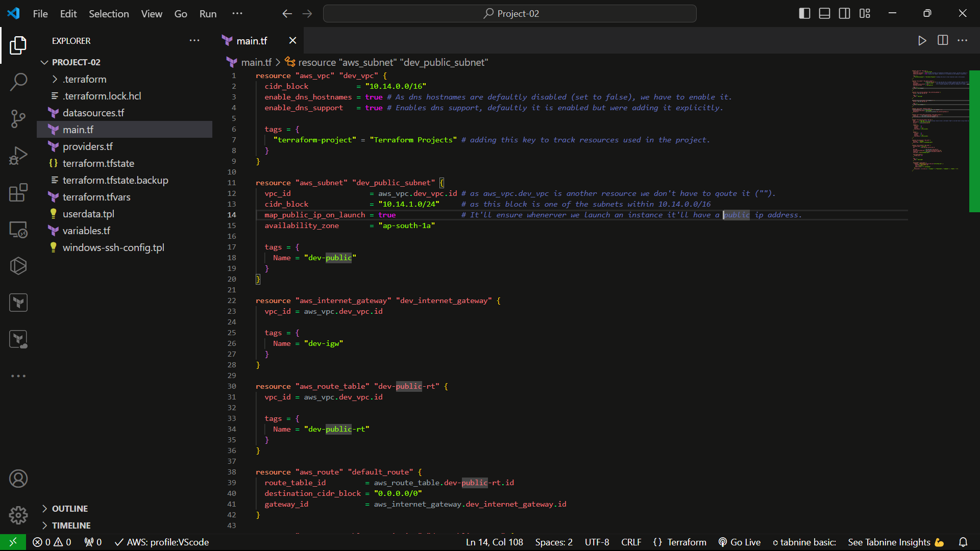
Task: Open the Source Control view
Action: (18, 118)
